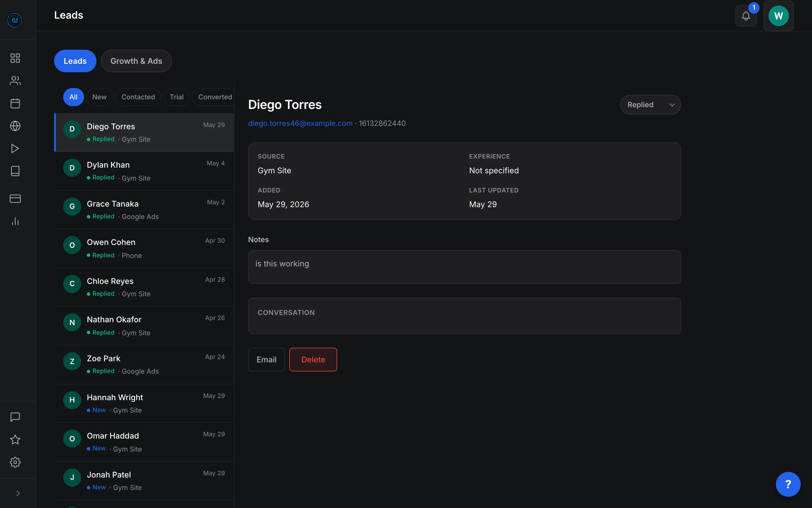Select the Chloe Reyes lead row
The image size is (812, 508).
[x=144, y=287]
